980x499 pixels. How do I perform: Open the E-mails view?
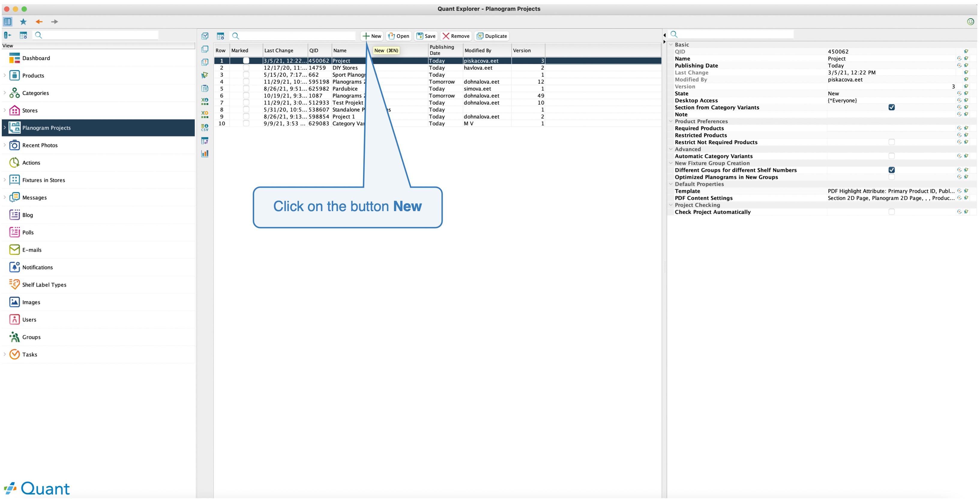click(98, 250)
